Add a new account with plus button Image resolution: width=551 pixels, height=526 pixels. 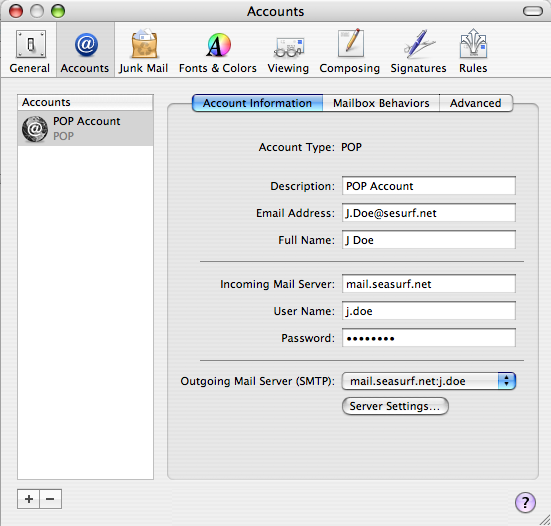coord(29,499)
